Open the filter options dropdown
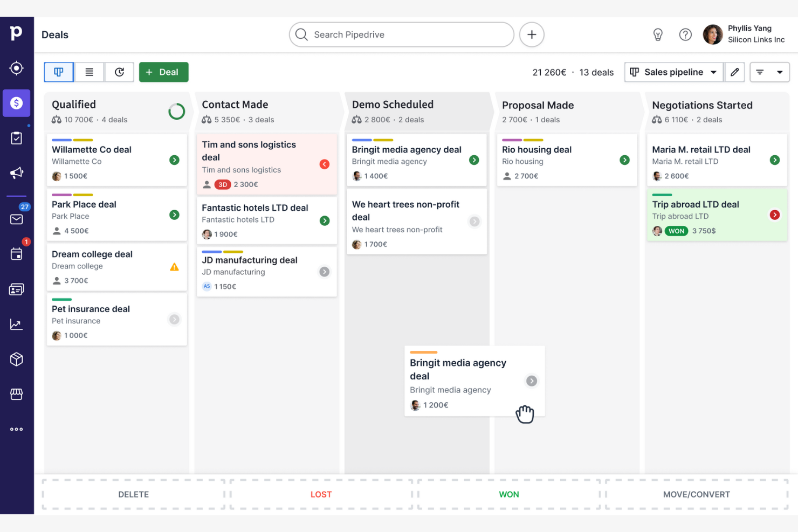 click(x=769, y=72)
